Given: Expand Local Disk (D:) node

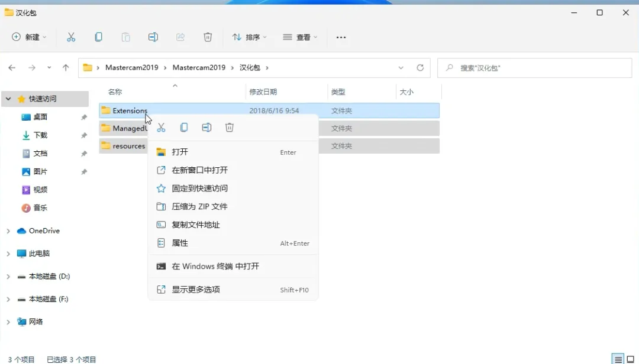Looking at the screenshot, I should pyautogui.click(x=8, y=277).
